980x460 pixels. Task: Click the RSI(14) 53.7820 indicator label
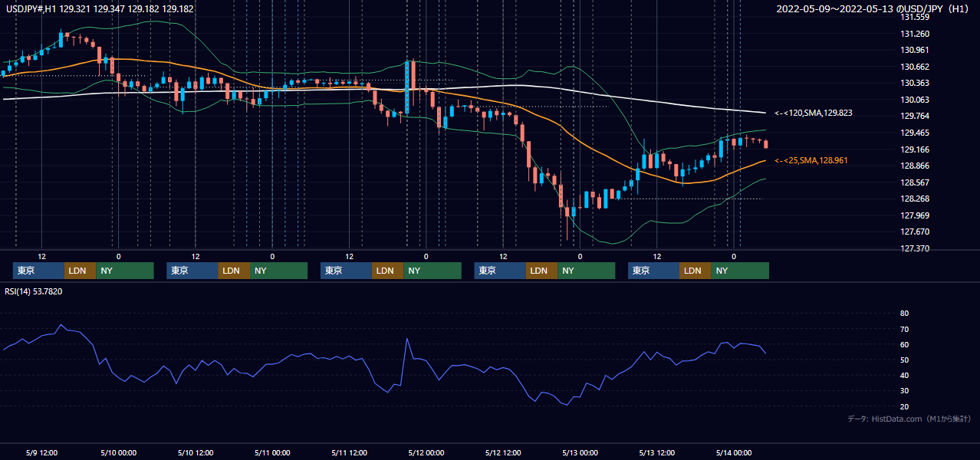[x=34, y=291]
